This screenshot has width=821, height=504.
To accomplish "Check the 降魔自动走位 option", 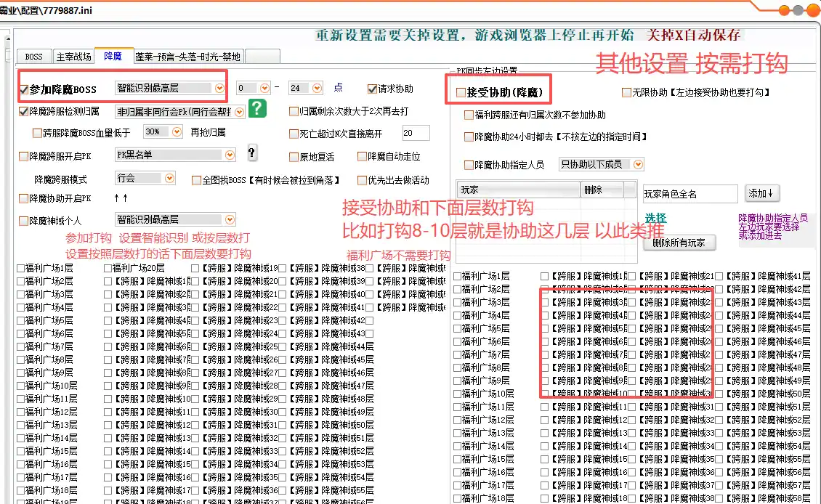I will 362,156.
